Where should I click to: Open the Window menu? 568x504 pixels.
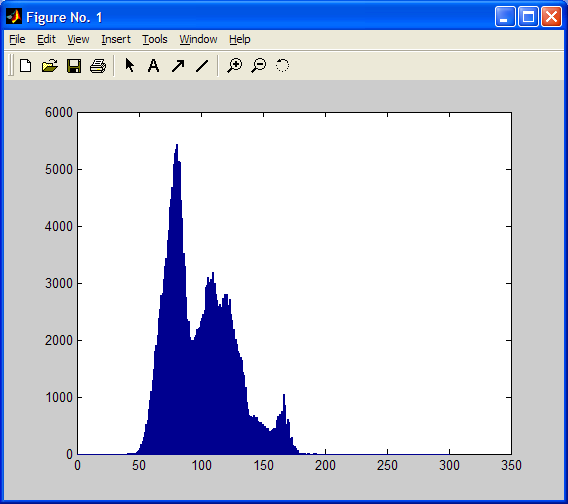(x=198, y=39)
